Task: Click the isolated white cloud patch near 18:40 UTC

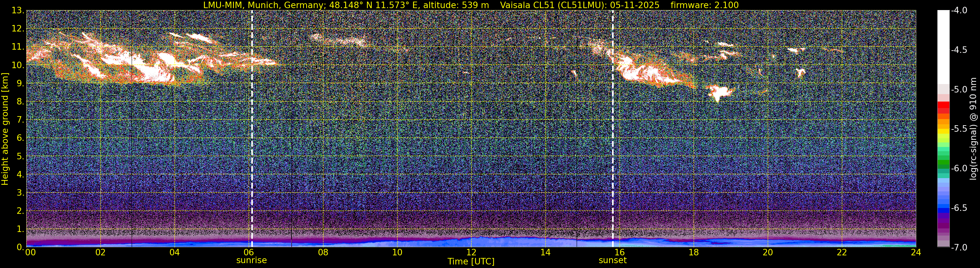Action: 719,92
